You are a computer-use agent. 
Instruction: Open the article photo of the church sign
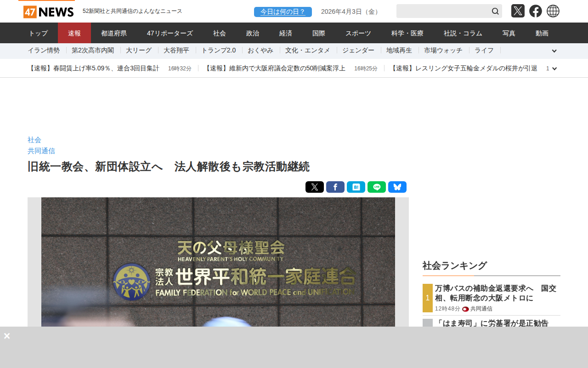point(218,262)
